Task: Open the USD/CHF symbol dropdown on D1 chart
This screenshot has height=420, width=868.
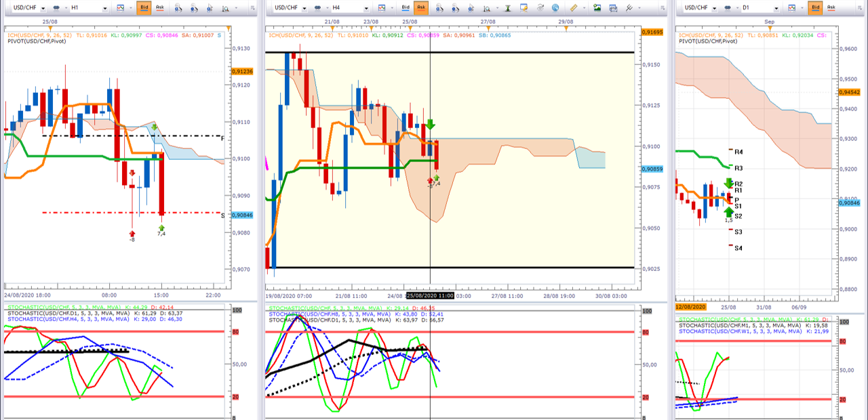Action: (x=715, y=8)
